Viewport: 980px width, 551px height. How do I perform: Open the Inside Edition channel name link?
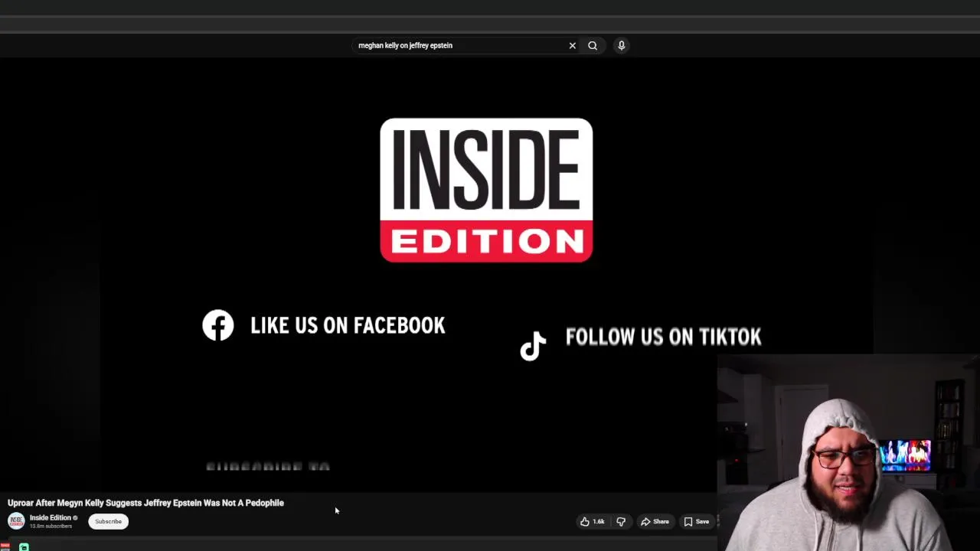51,517
